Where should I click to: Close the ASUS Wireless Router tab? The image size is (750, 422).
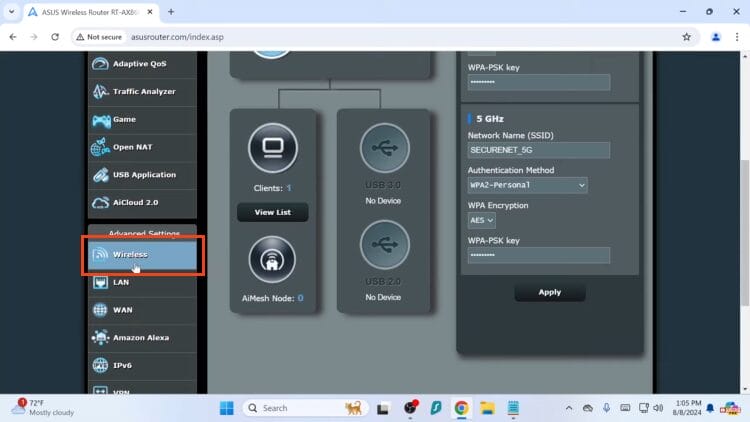click(x=150, y=12)
